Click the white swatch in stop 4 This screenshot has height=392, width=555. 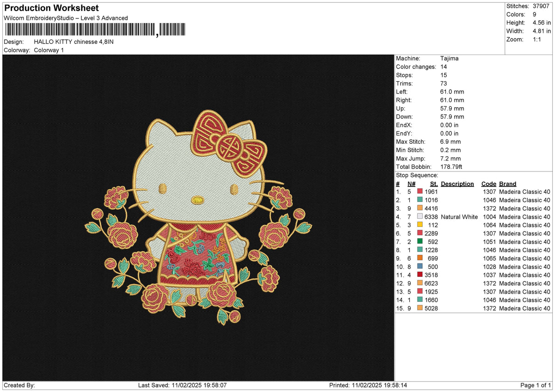[x=420, y=217]
